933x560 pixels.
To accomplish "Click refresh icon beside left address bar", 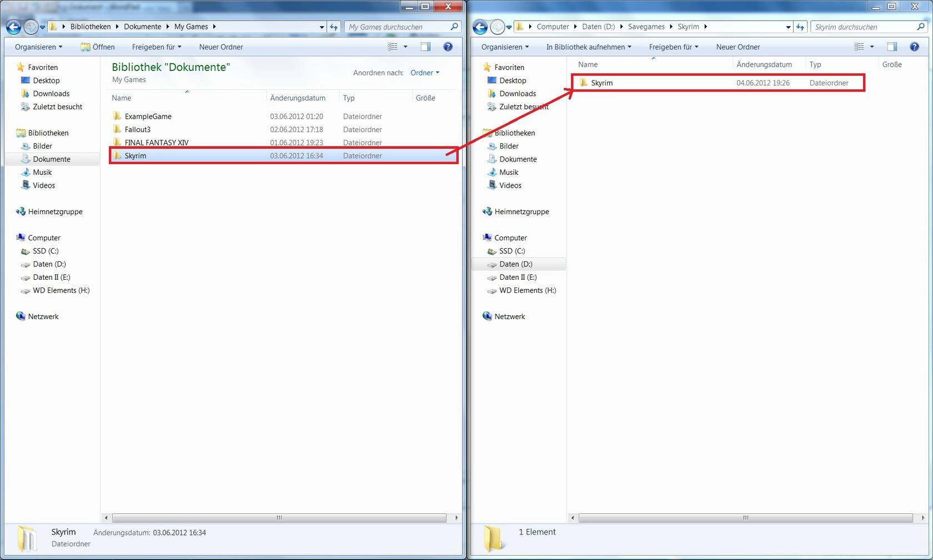I will 334,27.
